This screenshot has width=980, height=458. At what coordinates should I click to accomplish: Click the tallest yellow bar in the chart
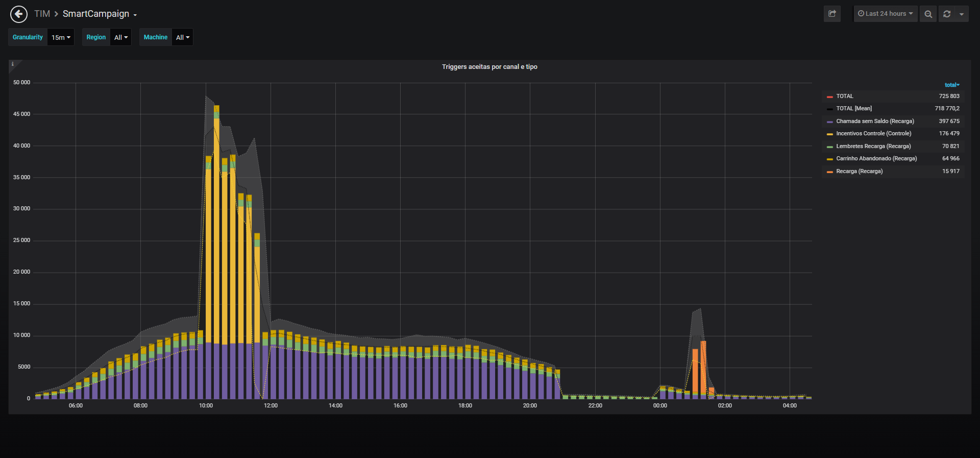tap(216, 230)
